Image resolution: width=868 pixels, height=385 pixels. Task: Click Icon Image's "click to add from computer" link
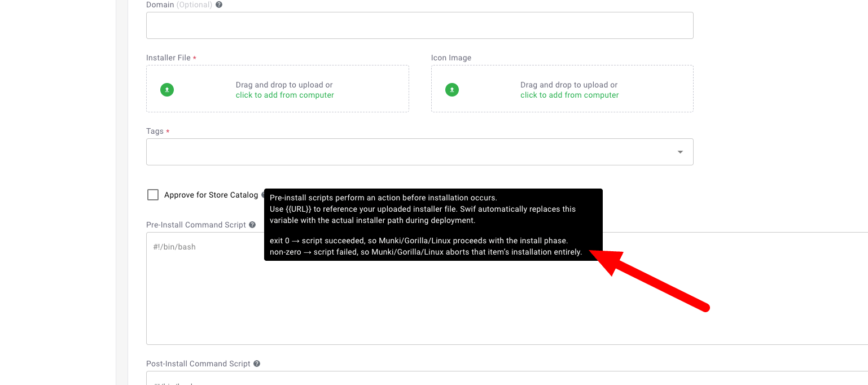[569, 95]
